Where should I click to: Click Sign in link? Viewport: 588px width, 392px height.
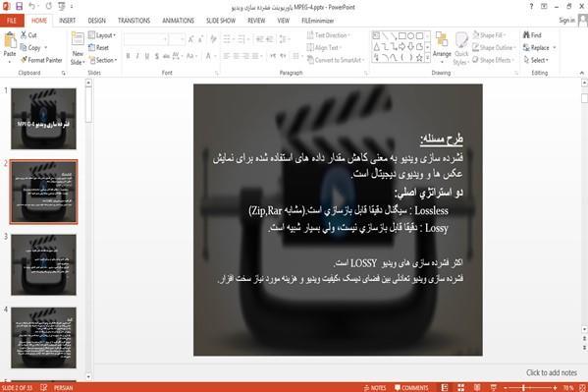coord(566,21)
